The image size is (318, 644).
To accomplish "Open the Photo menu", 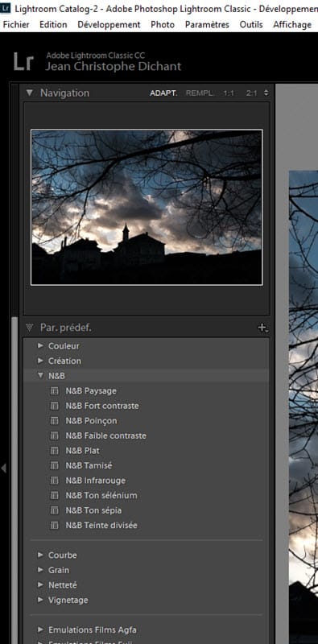I will pos(163,25).
